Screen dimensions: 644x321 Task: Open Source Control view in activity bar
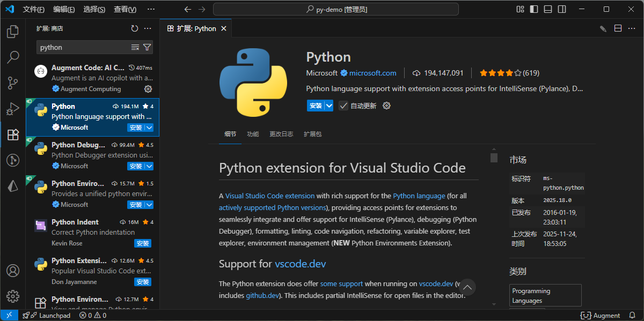(13, 83)
